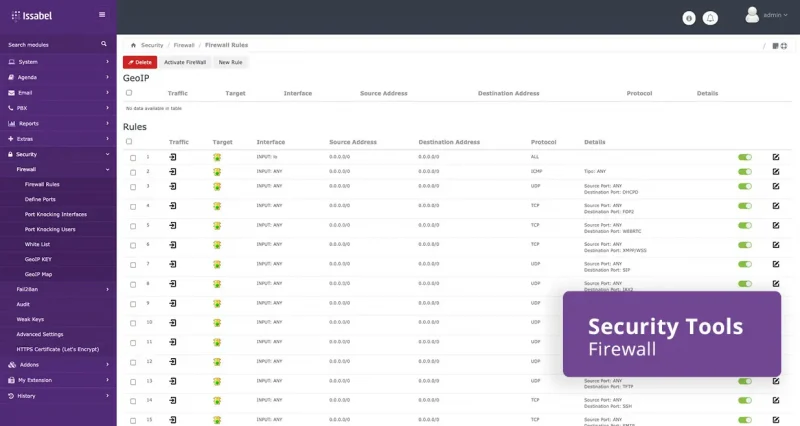Click the search magnifier icon in sidebar
This screenshot has width=800, height=426.
coord(104,44)
